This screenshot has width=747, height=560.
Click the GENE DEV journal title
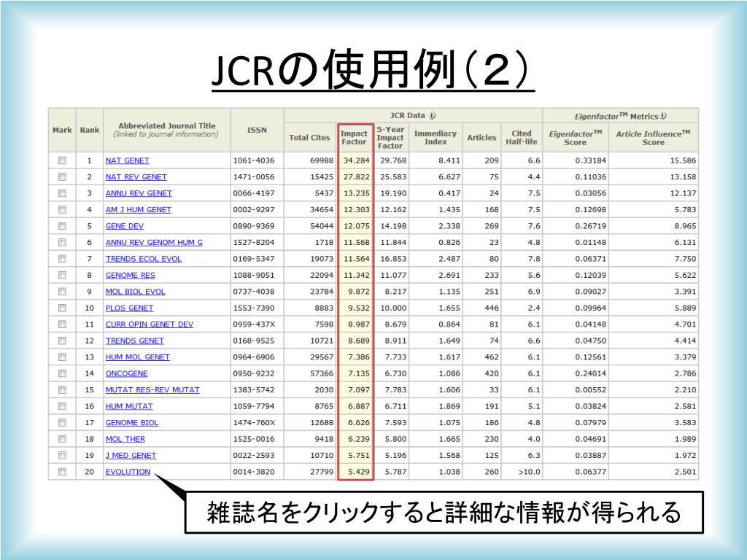tap(124, 226)
